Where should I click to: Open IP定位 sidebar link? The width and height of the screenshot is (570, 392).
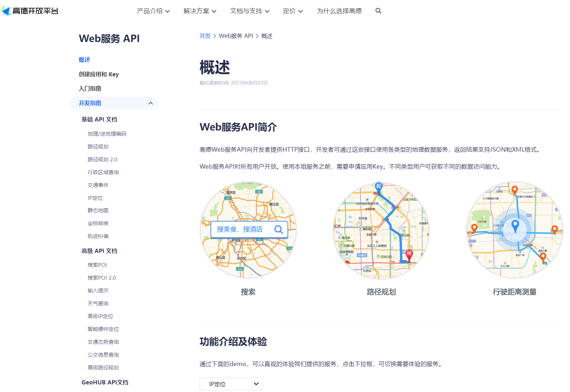[95, 198]
